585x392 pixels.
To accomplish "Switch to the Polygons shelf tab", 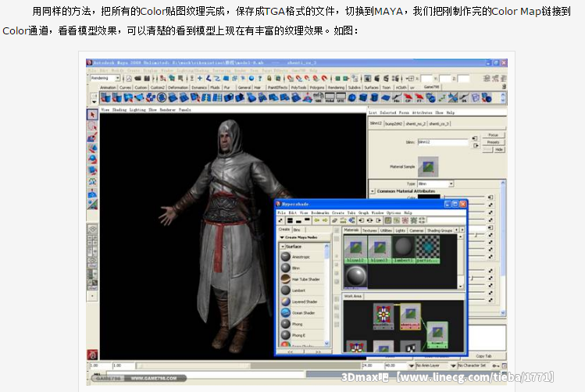I will click(x=317, y=87).
